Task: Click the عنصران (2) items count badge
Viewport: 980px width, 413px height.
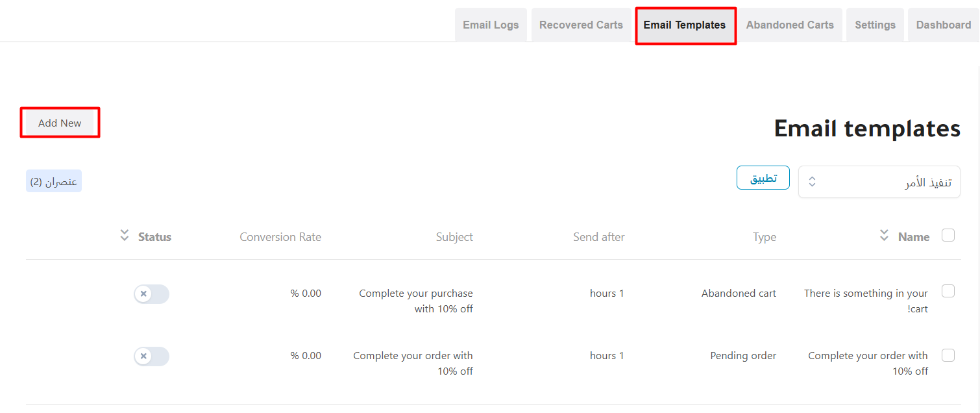Action: pos(54,182)
